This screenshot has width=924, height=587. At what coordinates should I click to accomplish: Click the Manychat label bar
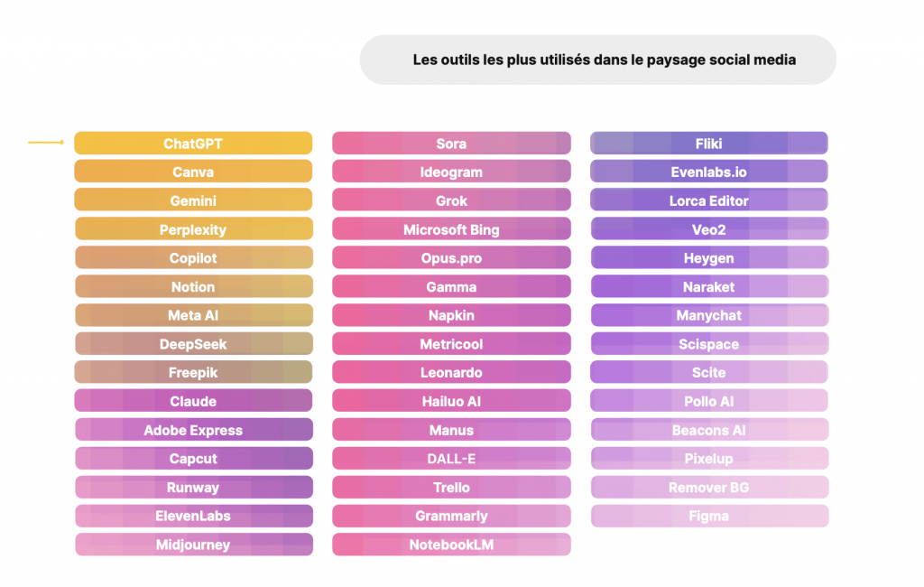pos(709,315)
